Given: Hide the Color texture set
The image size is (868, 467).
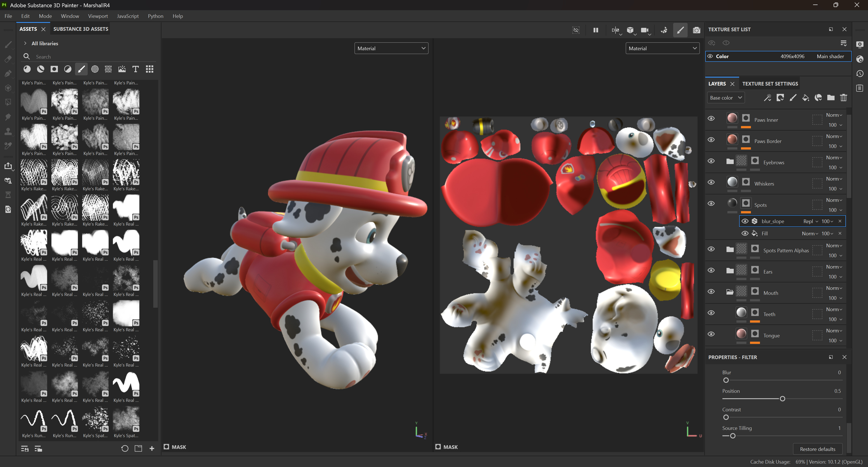Looking at the screenshot, I should click(710, 56).
